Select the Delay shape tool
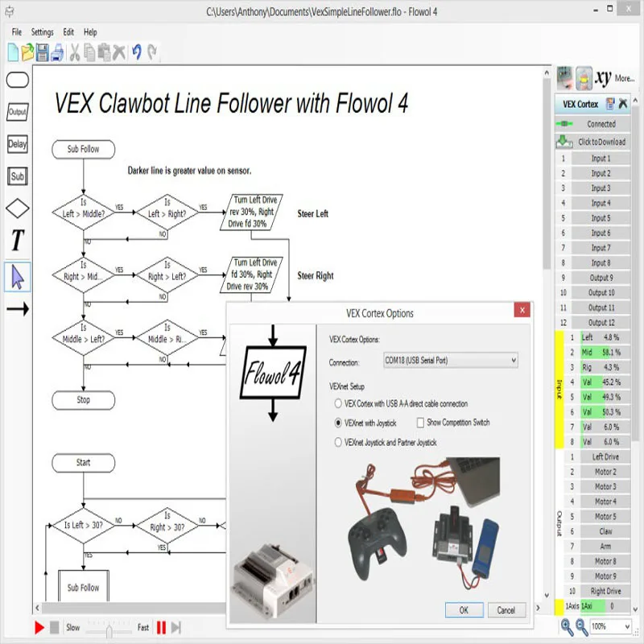This screenshot has width=644, height=644. 18,144
